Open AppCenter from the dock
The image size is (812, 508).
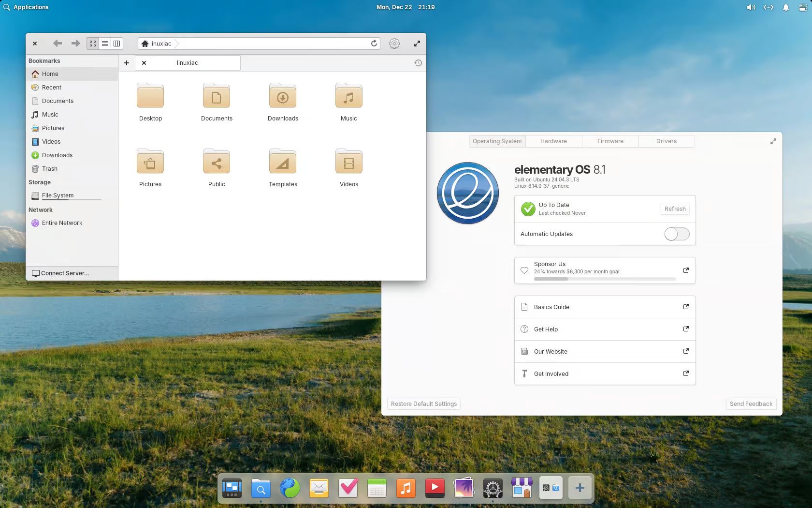(x=522, y=488)
